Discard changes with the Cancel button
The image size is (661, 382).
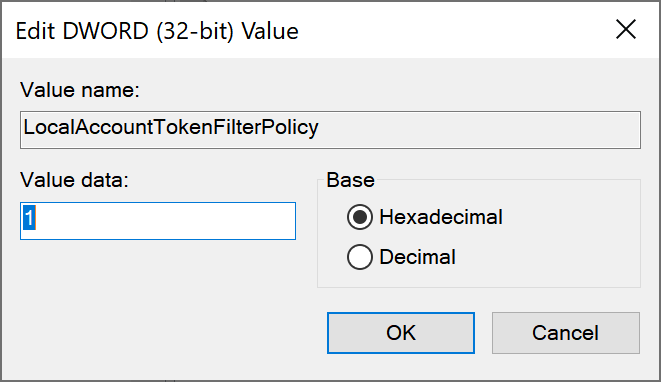566,333
